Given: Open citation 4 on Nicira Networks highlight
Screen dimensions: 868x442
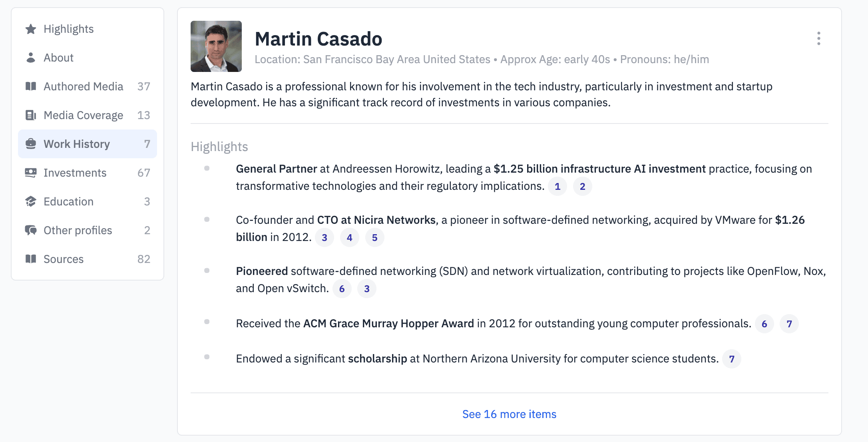Looking at the screenshot, I should (349, 237).
